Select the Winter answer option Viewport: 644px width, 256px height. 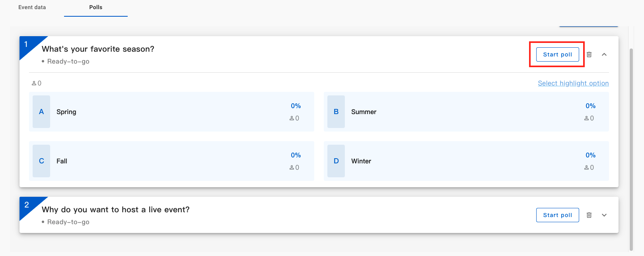[x=466, y=161]
